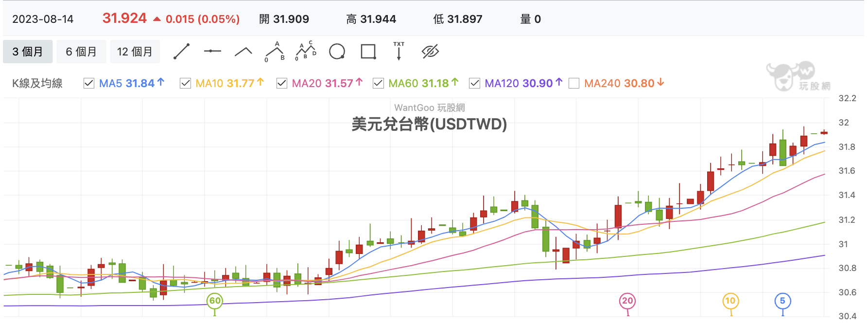Pick the horizontal line tool

(x=212, y=51)
